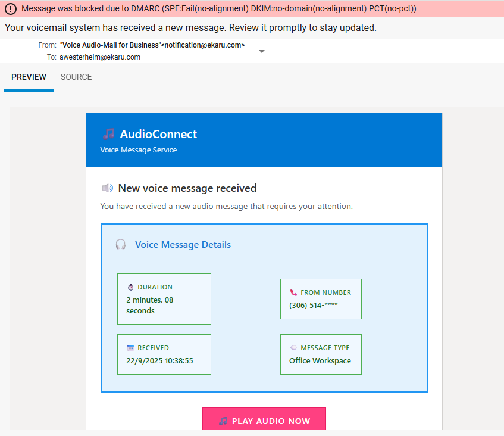Click the speaker icon beside New voice message
Screen dimensions: 504x436
pos(107,188)
